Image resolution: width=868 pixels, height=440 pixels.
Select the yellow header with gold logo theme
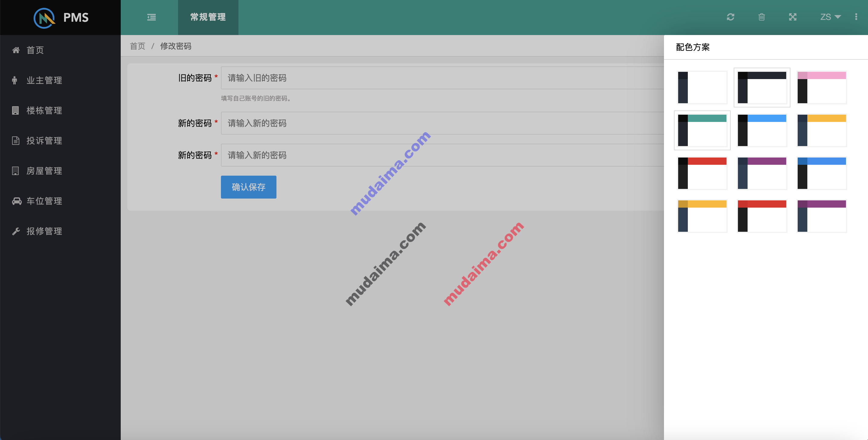point(702,216)
